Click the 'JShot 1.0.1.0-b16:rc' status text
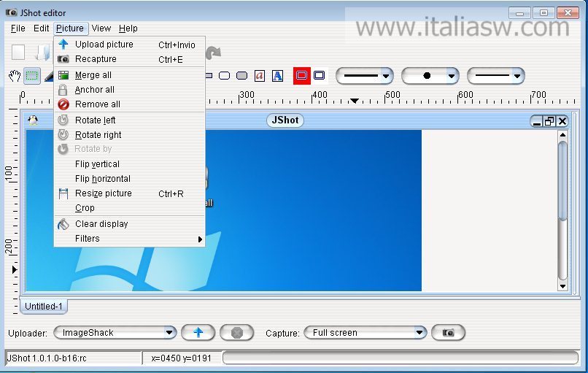The height and width of the screenshot is (373, 588). (x=47, y=358)
